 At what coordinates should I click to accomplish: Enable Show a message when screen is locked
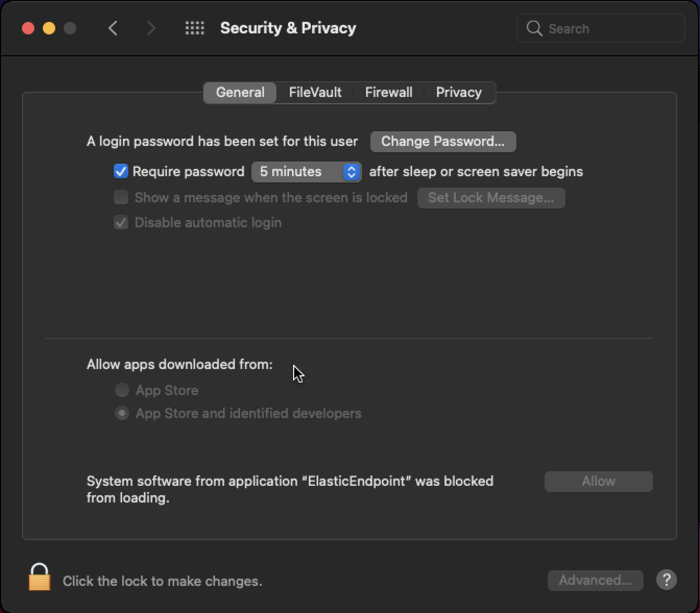tap(120, 197)
